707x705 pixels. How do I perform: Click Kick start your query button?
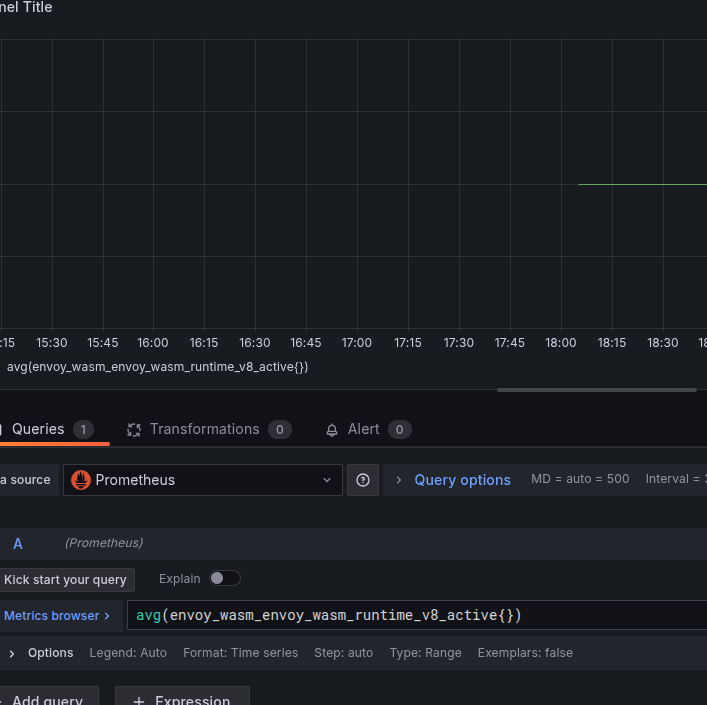pos(65,580)
